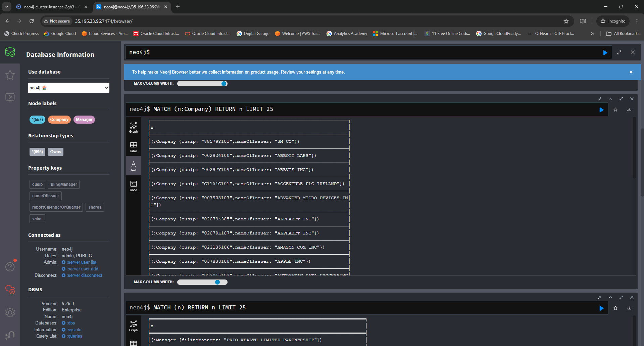Run the query in the main editor
Image resolution: width=644 pixels, height=346 pixels.
point(605,53)
